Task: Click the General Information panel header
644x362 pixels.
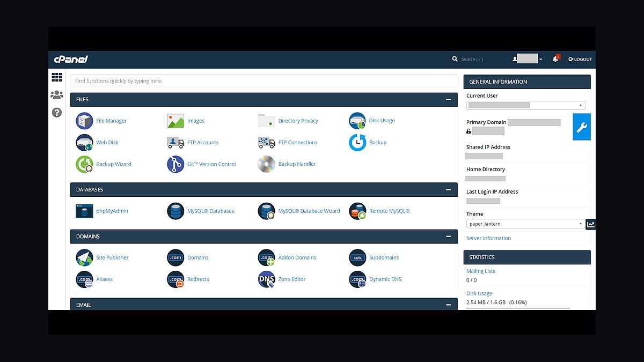Action: (527, 82)
